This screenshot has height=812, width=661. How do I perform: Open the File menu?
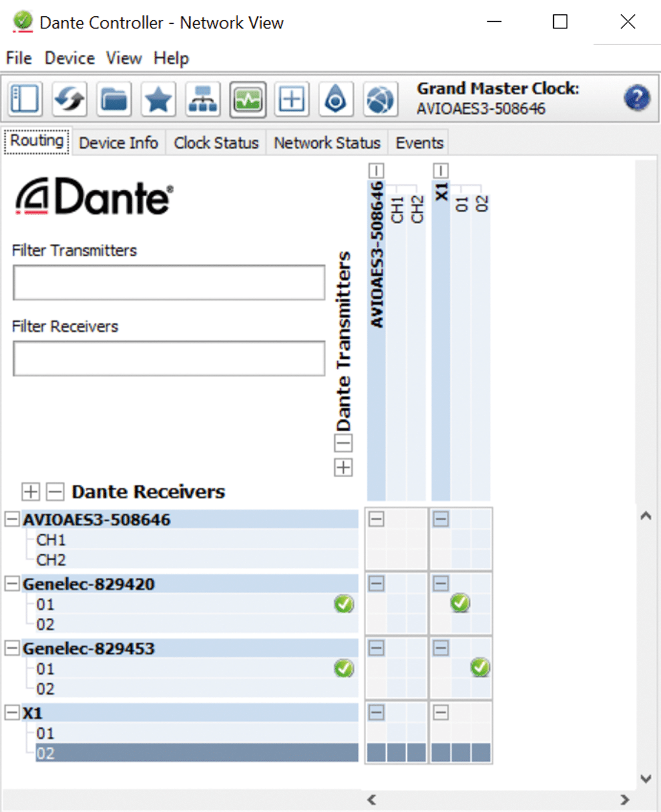point(19,58)
